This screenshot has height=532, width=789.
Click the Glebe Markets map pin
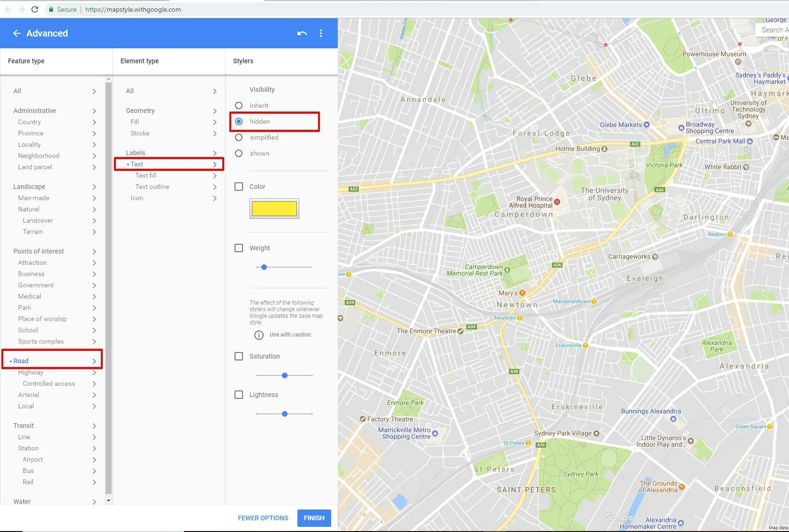(646, 125)
